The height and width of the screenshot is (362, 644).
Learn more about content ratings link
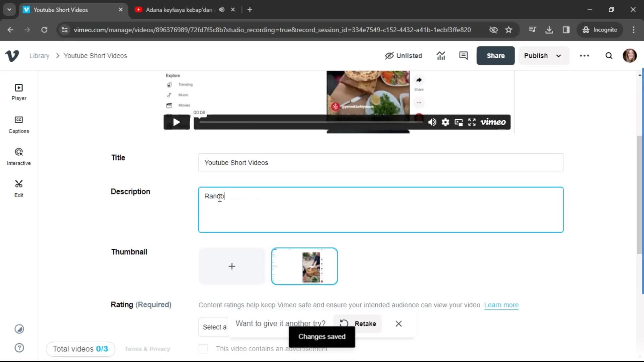tap(501, 305)
